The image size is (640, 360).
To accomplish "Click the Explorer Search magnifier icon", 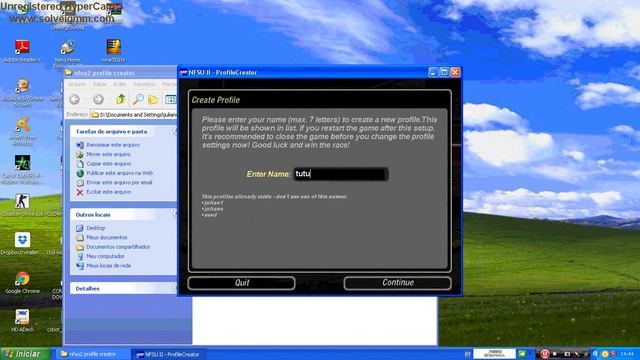I will point(138,99).
